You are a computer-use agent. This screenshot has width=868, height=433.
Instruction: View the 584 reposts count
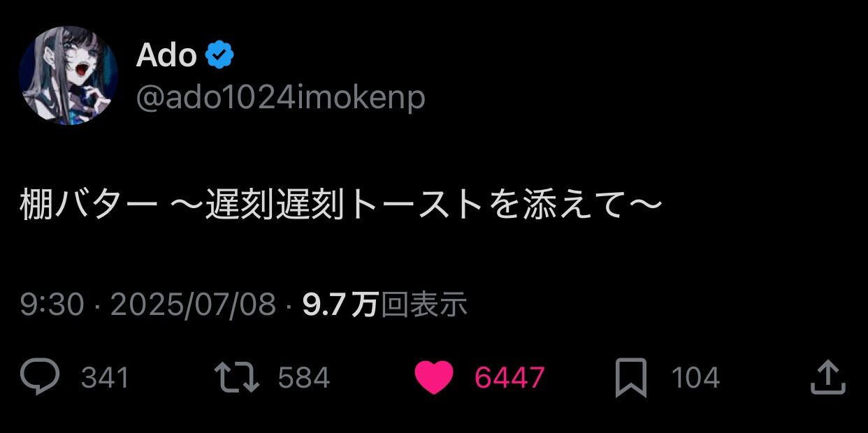(304, 379)
